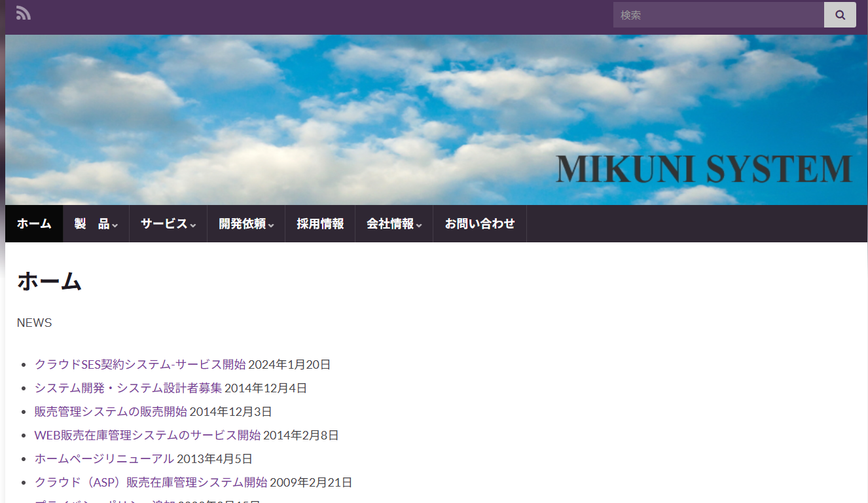The height and width of the screenshot is (503, 868).
Task: Expand the 開発依頼 dropdown menu
Action: pos(245,224)
